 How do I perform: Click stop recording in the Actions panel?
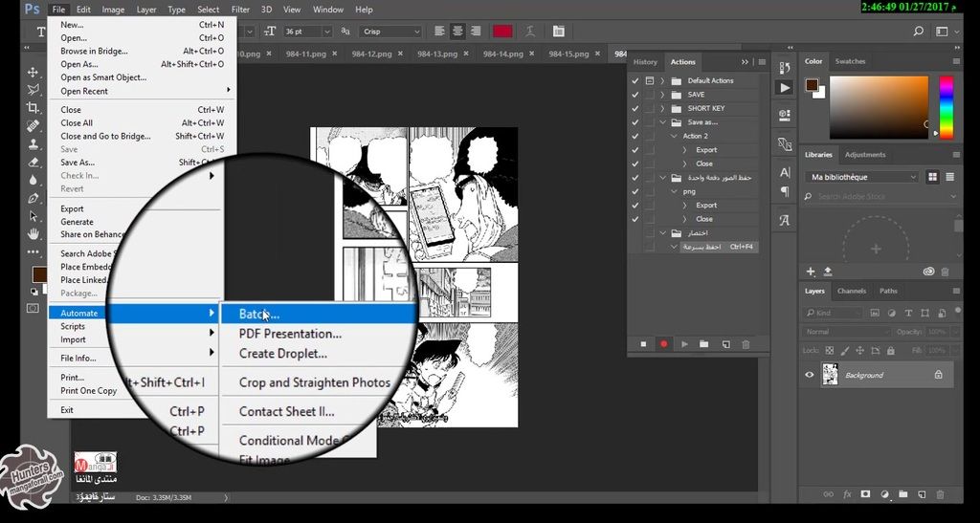coord(643,344)
